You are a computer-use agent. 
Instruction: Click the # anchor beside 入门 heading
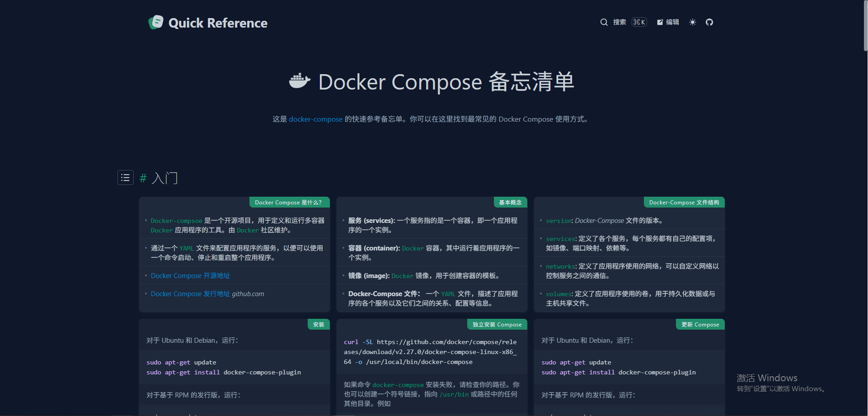[x=143, y=178]
